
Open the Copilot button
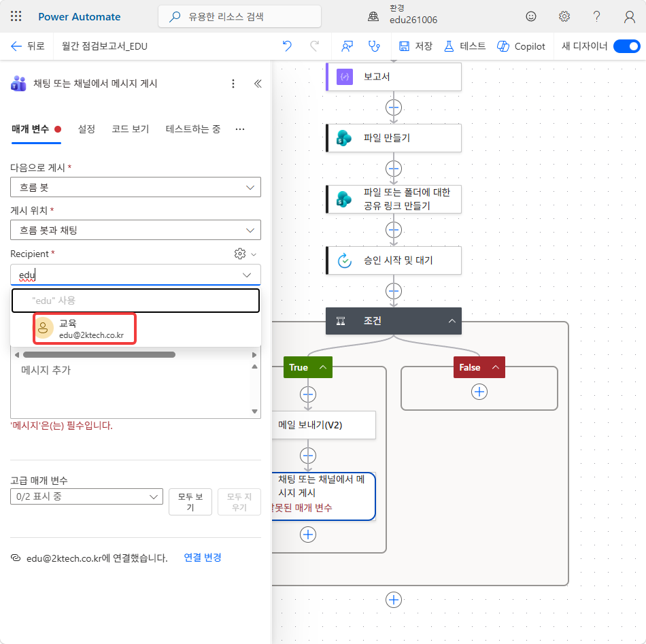521,46
